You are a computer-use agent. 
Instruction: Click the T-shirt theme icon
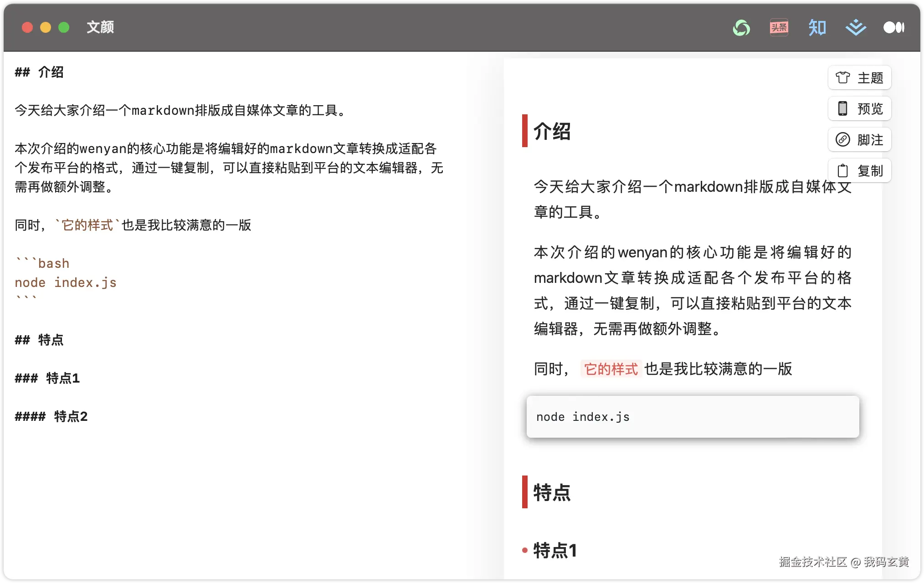pyautogui.click(x=842, y=78)
